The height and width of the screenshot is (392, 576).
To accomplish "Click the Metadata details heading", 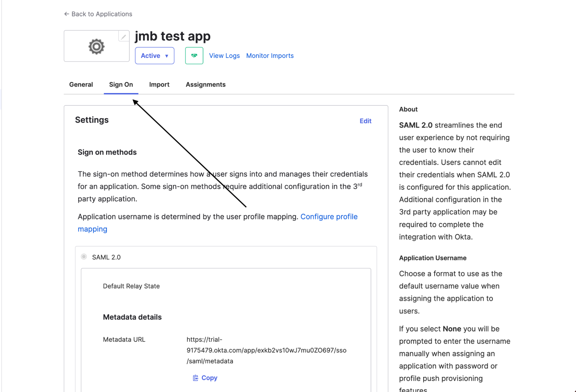I will click(132, 317).
